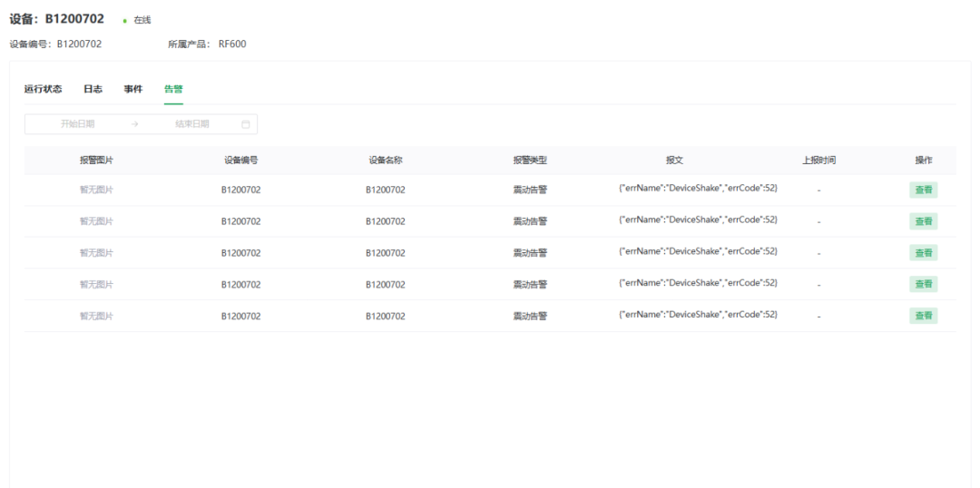This screenshot has height=488, width=980.
Task: Click the 上报时间 column header
Action: pos(818,161)
